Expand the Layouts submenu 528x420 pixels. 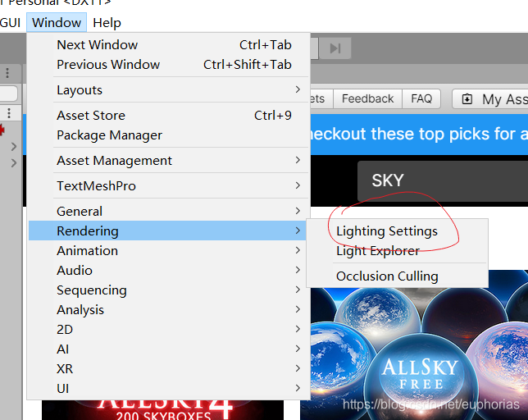tap(169, 90)
